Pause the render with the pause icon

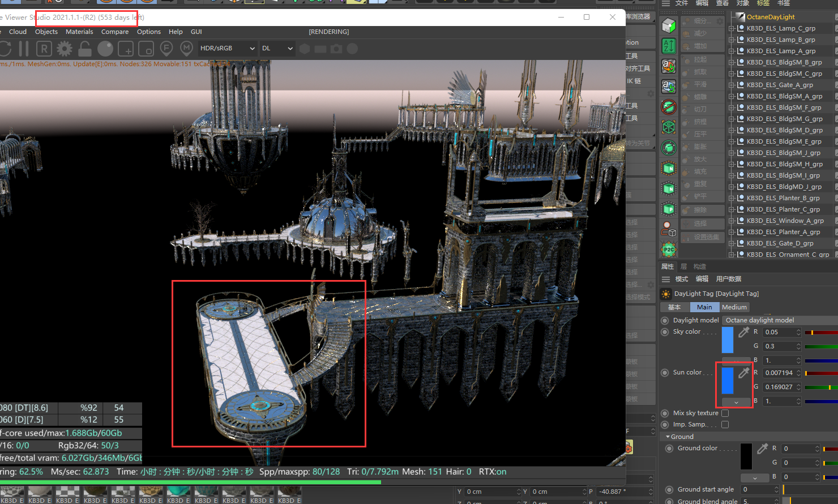coord(24,49)
